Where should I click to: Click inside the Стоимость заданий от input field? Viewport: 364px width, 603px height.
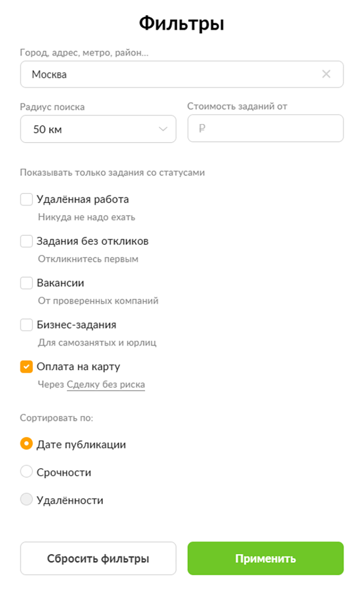coord(266,128)
